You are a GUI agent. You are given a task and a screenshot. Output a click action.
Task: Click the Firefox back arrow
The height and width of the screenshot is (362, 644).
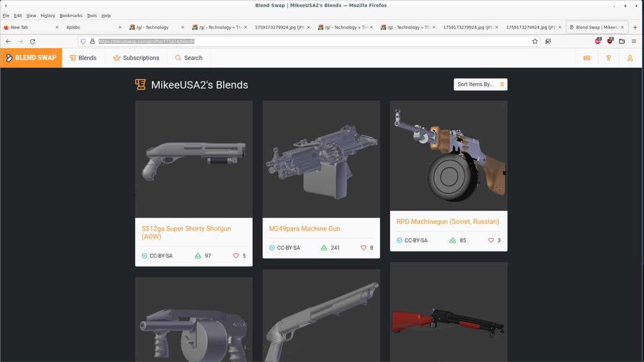(8, 41)
